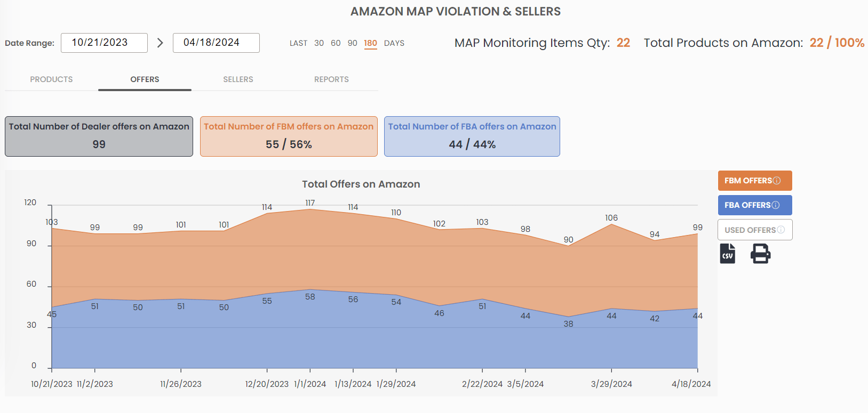Click the Total Products on Amazon 22 / 100% value
868x413 pixels.
[x=837, y=43]
